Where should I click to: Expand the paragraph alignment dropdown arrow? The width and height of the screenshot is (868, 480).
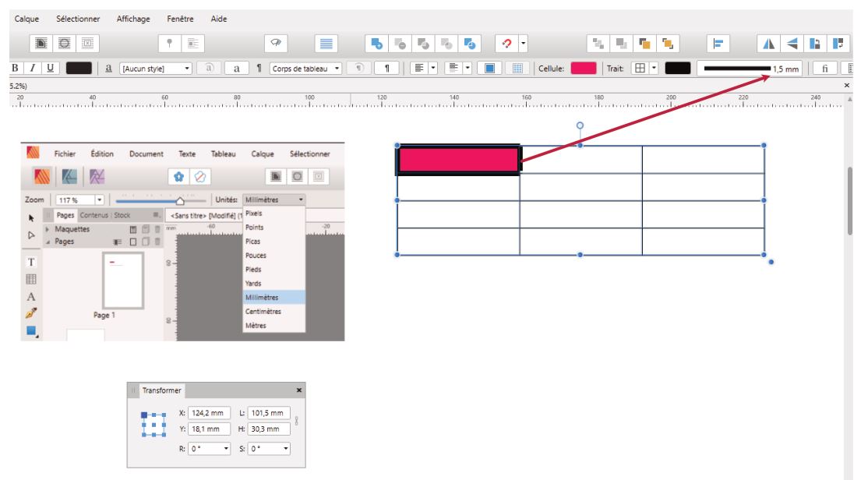coord(433,68)
